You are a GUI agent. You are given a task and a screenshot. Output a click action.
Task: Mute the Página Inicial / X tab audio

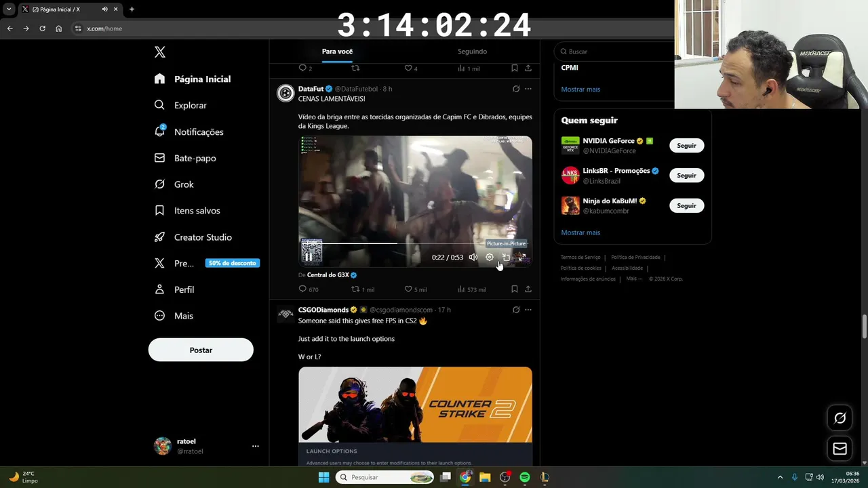[104, 9]
